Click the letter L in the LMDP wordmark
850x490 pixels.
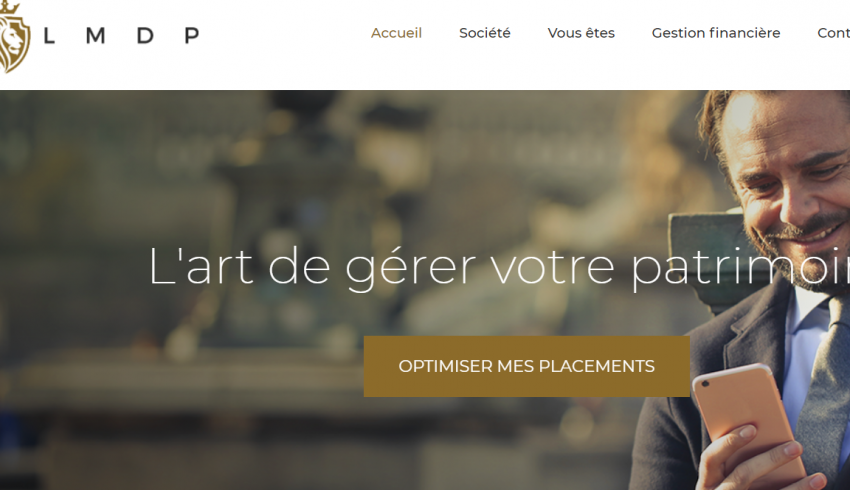[x=49, y=36]
